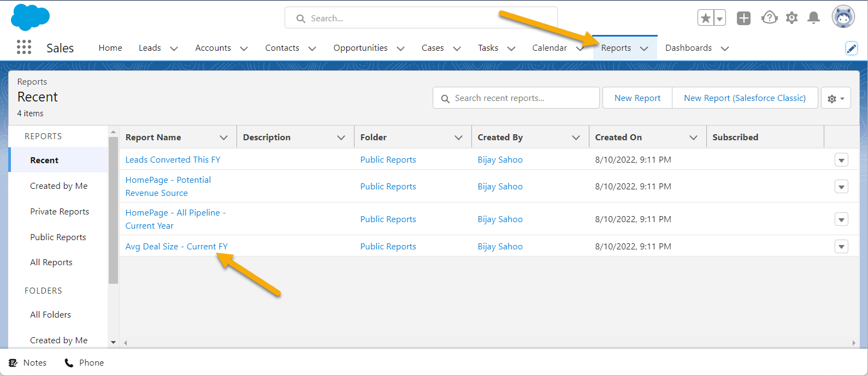Expand the Contacts tab chevron
The width and height of the screenshot is (868, 376).
click(x=312, y=49)
